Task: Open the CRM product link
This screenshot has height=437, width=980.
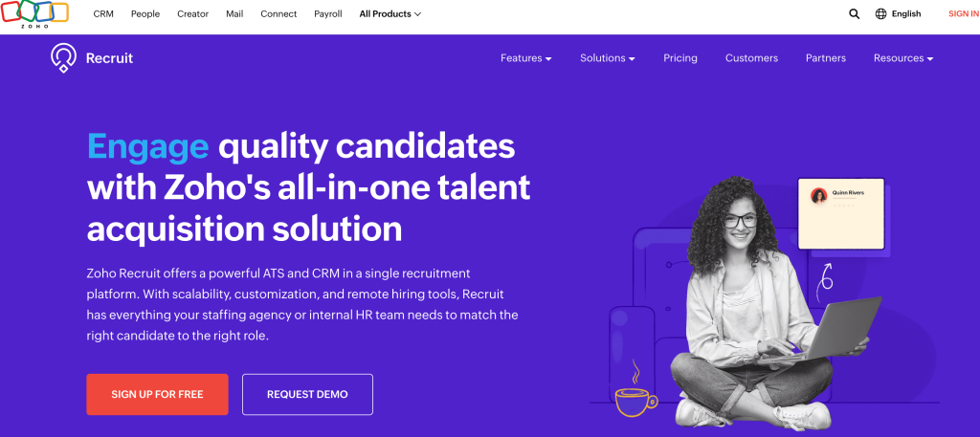Action: pos(103,13)
